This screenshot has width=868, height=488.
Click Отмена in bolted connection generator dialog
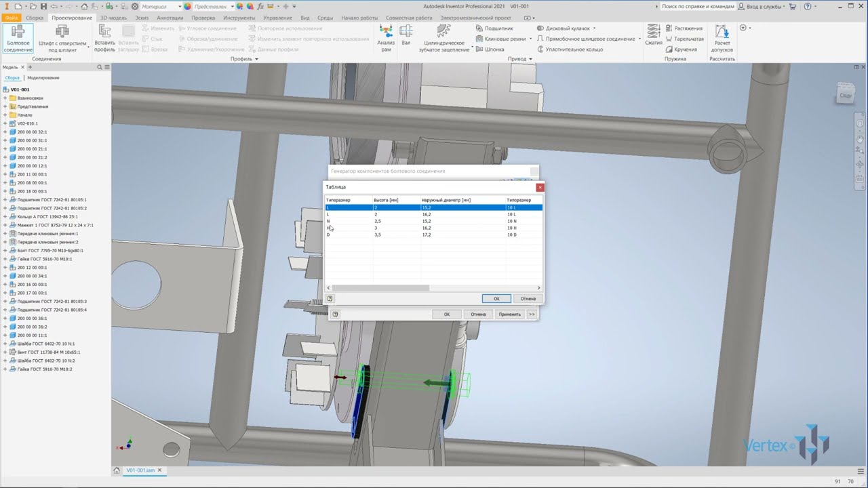(478, 314)
